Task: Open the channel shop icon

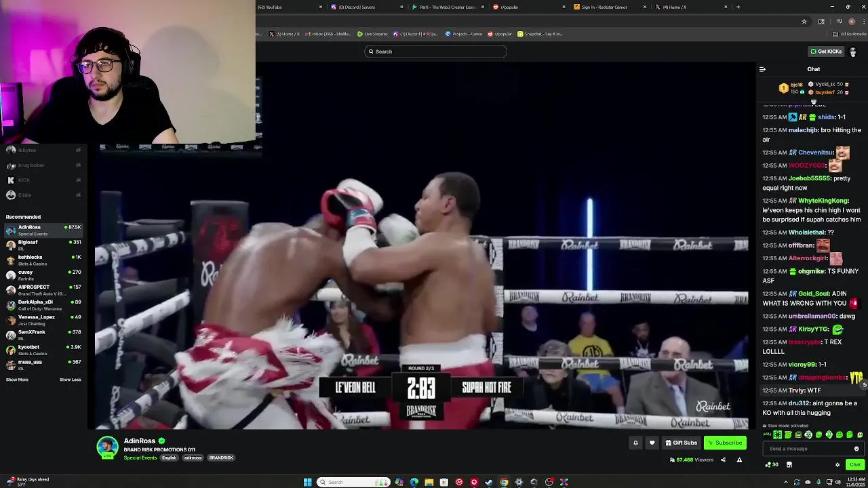Action: click(789, 465)
